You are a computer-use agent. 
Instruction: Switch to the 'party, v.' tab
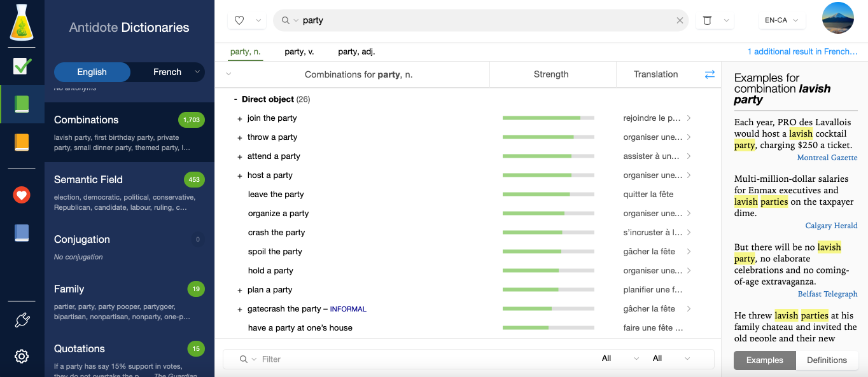tap(299, 51)
